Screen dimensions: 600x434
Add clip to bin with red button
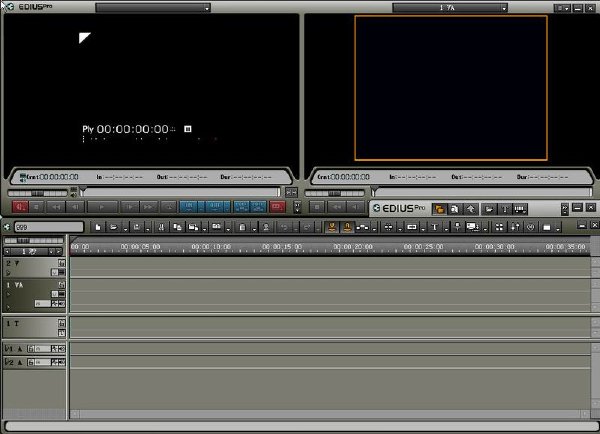point(277,207)
